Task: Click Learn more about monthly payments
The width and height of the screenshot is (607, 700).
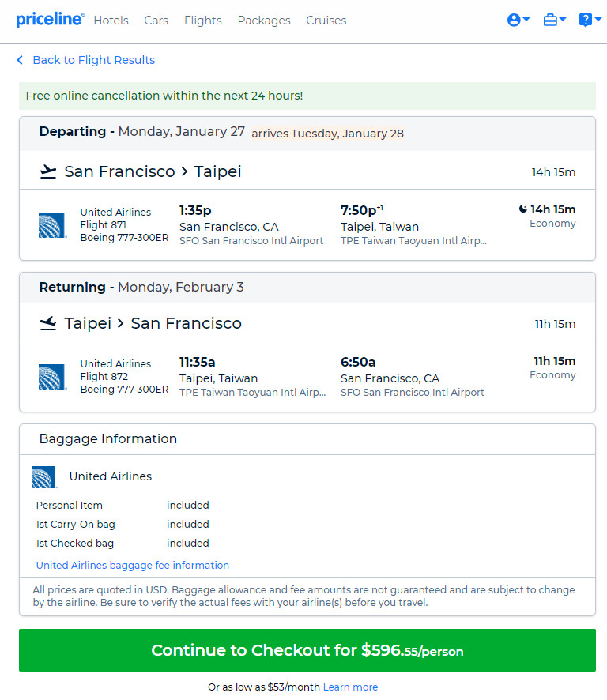Action: (x=350, y=687)
